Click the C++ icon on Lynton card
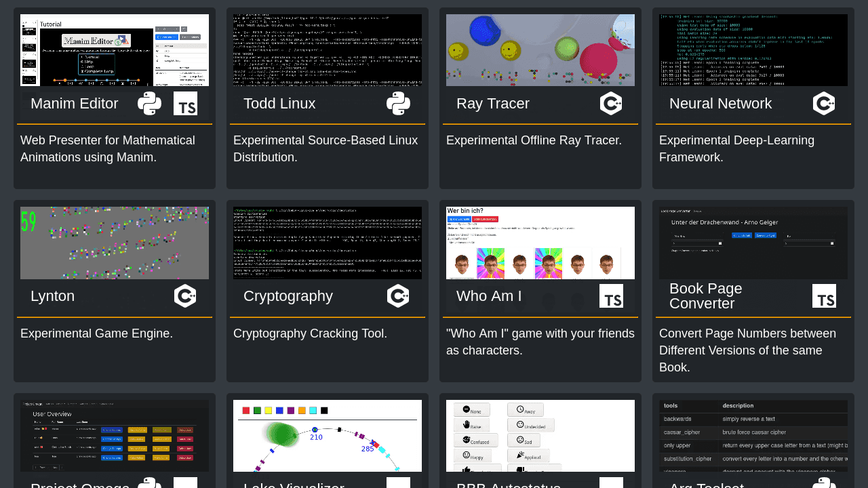 coord(185,296)
